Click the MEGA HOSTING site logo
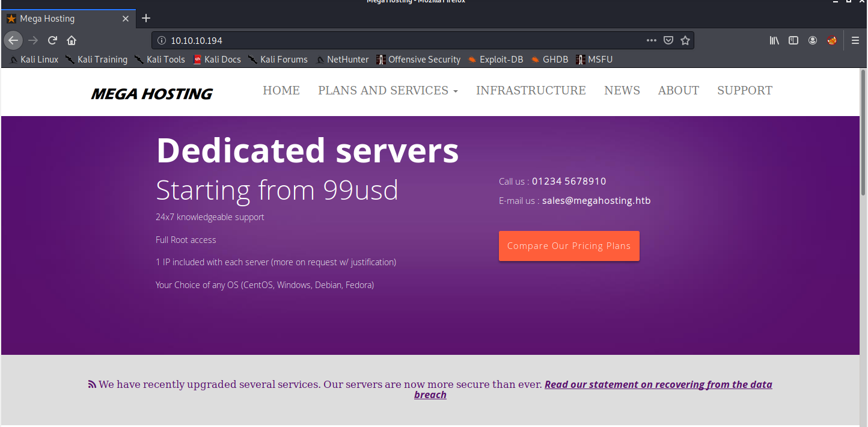This screenshot has width=868, height=427. 152,94
